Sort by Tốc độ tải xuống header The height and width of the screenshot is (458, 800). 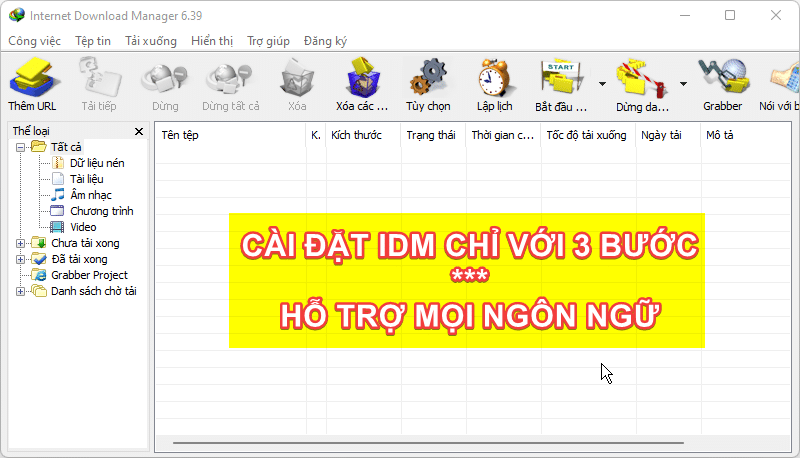point(588,135)
